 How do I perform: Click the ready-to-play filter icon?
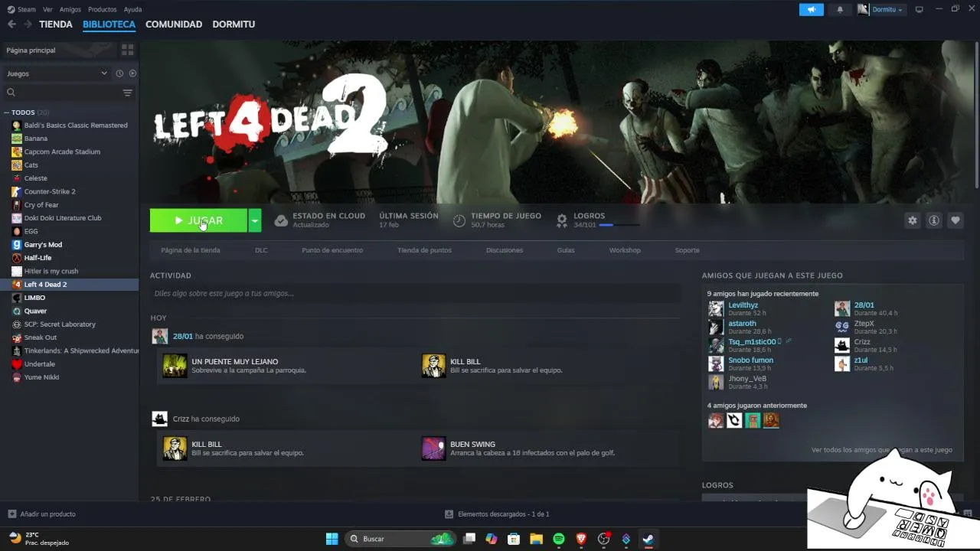click(132, 73)
